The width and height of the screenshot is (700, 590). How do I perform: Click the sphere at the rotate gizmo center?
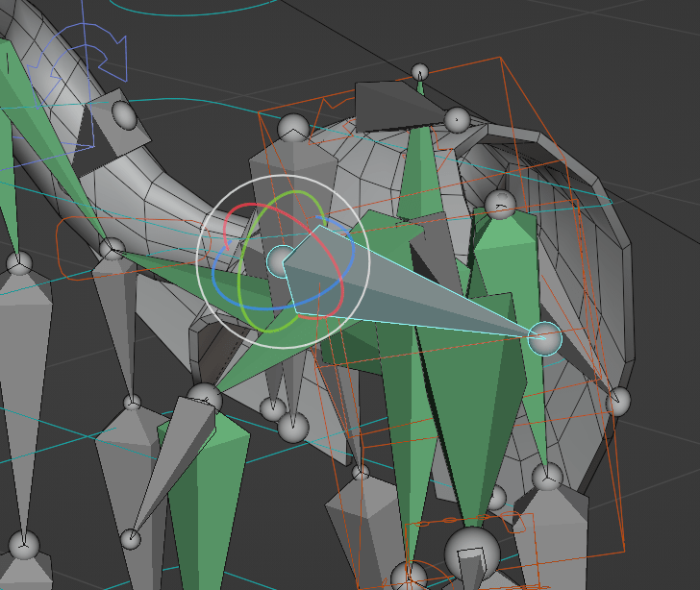pos(282,260)
